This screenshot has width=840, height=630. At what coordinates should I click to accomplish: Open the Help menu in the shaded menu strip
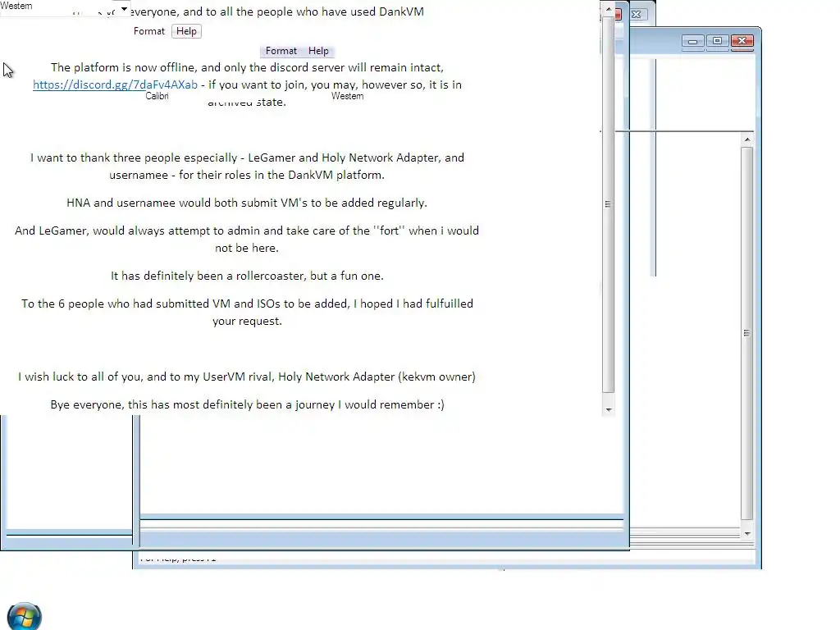[318, 51]
